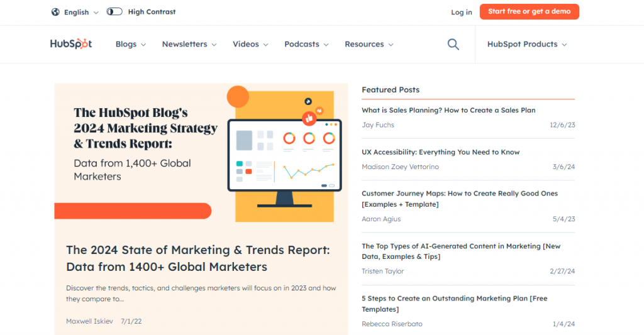Click author Jay Fuchs

pyautogui.click(x=378, y=125)
